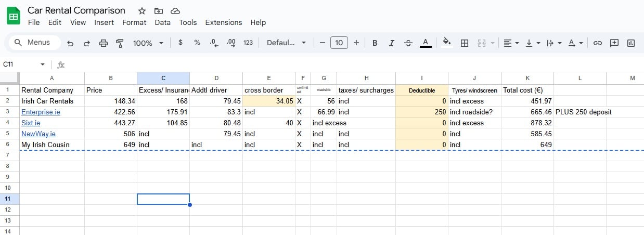
Task: Click the font size input field
Action: pyautogui.click(x=339, y=43)
